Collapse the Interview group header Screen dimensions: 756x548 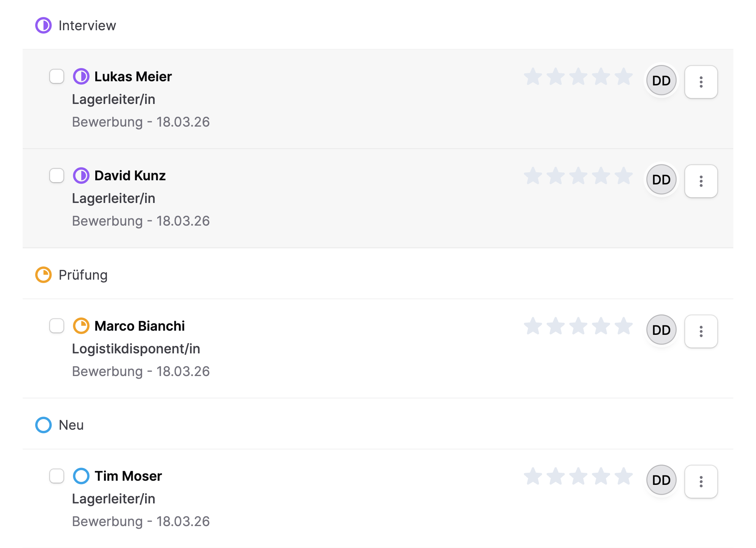[x=87, y=26]
